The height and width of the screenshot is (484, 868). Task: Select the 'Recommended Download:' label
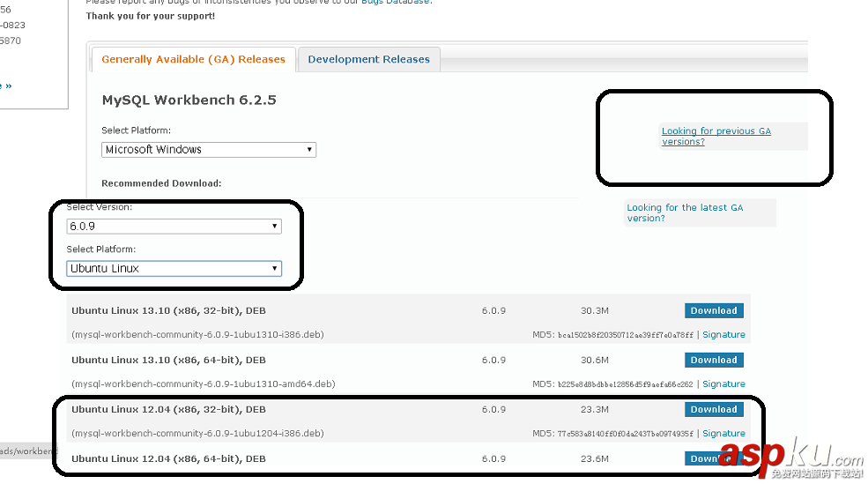[x=161, y=183]
